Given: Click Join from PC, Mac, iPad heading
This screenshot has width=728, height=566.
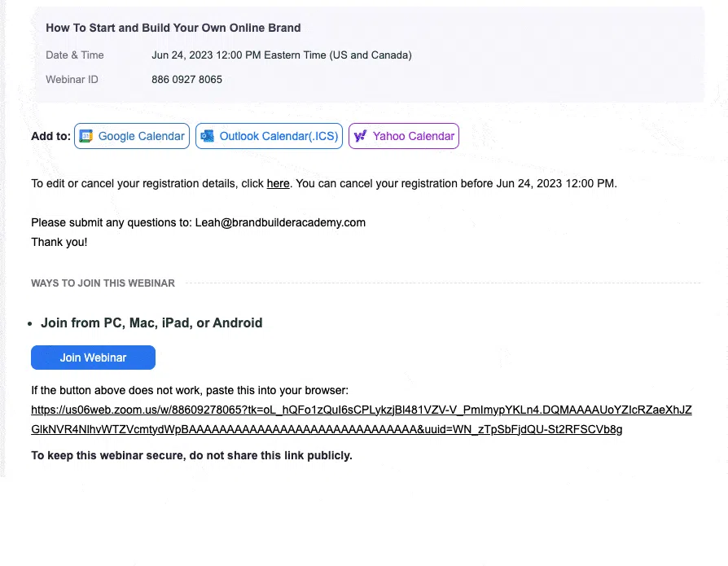Looking at the screenshot, I should 151,322.
